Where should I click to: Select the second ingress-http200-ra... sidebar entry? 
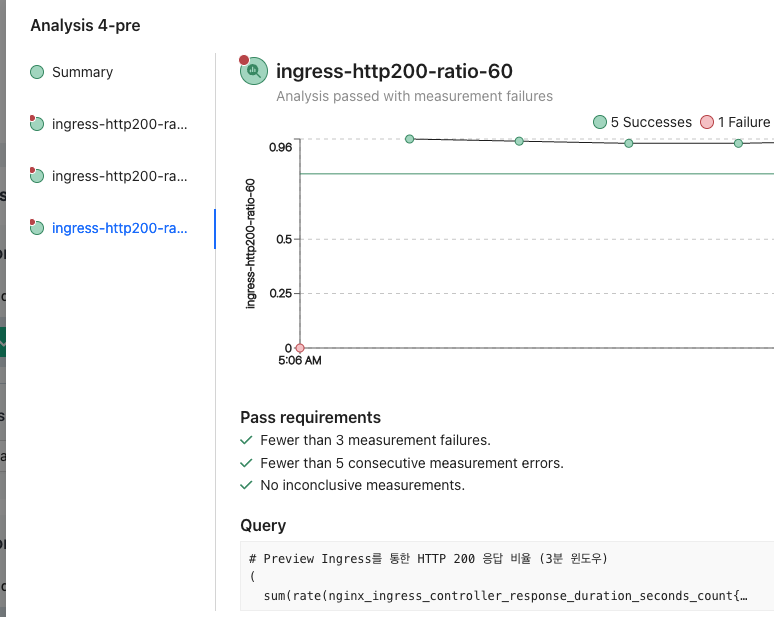[x=119, y=176]
